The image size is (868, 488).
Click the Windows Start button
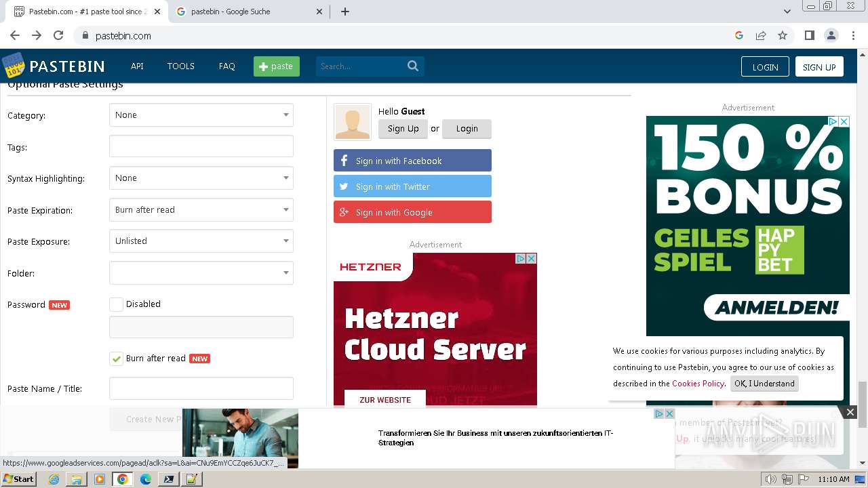(x=18, y=479)
